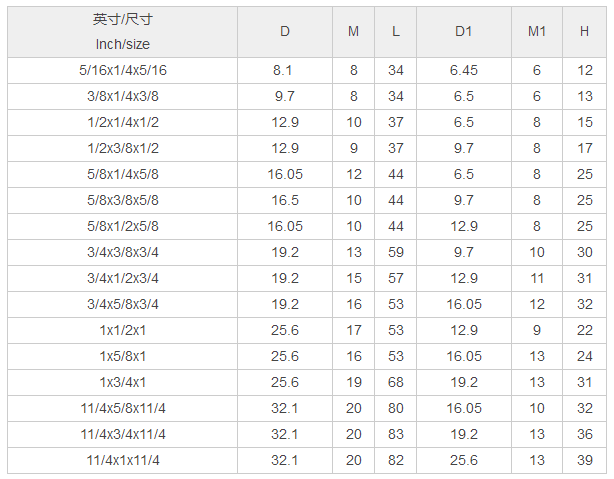Click the H column header
This screenshot has width=614, height=479.
(584, 32)
